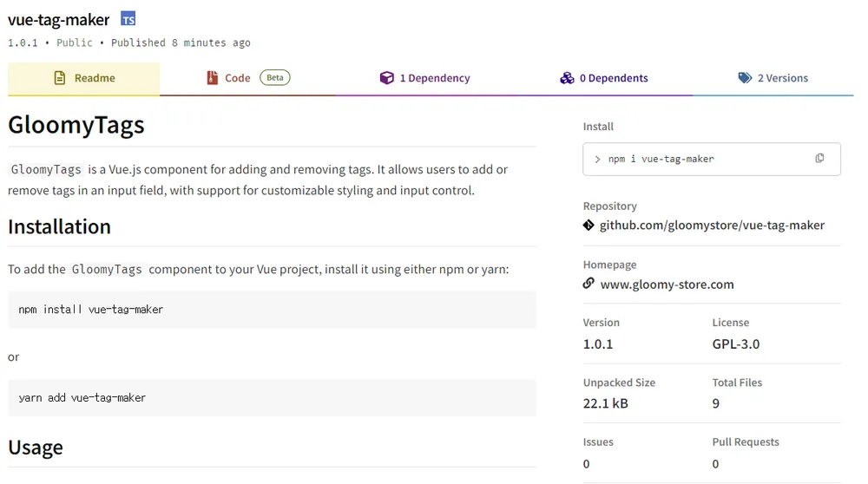Open github.com/gloomystore/vue-tag-maker repository link
The height and width of the screenshot is (484, 868).
click(712, 226)
